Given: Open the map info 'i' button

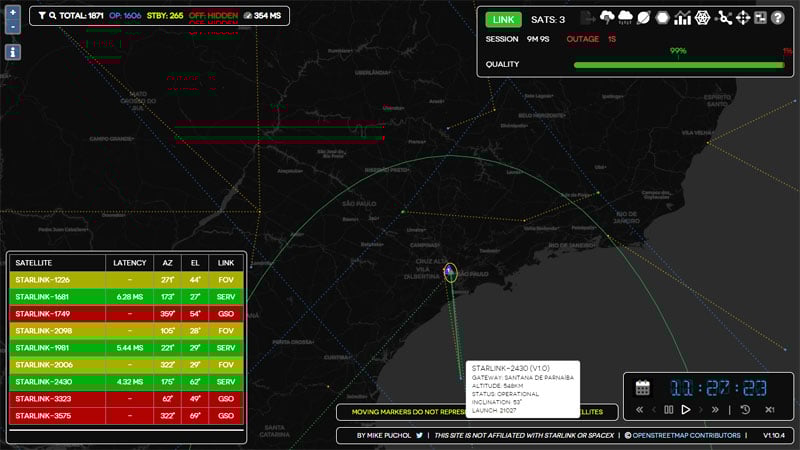Looking at the screenshot, I should point(13,52).
